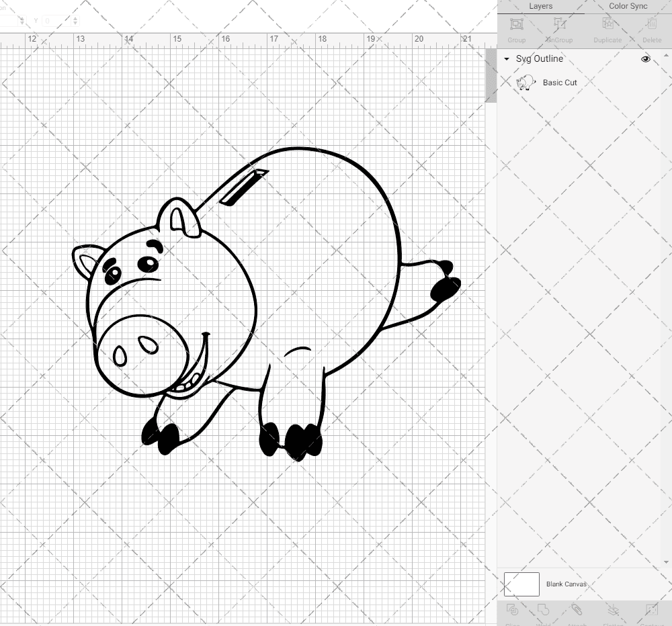The image size is (672, 626).
Task: Click the Flatten icon
Action: pyautogui.click(x=613, y=611)
